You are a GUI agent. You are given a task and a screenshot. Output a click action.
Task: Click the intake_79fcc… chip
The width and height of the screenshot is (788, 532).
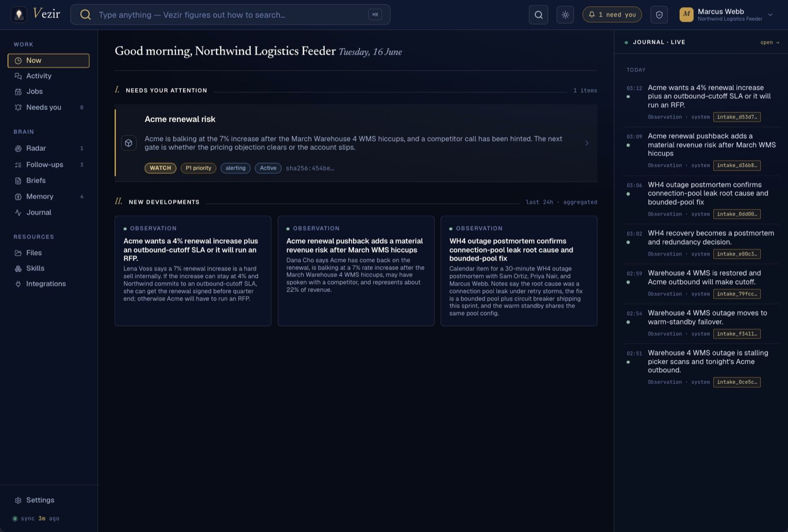point(737,294)
